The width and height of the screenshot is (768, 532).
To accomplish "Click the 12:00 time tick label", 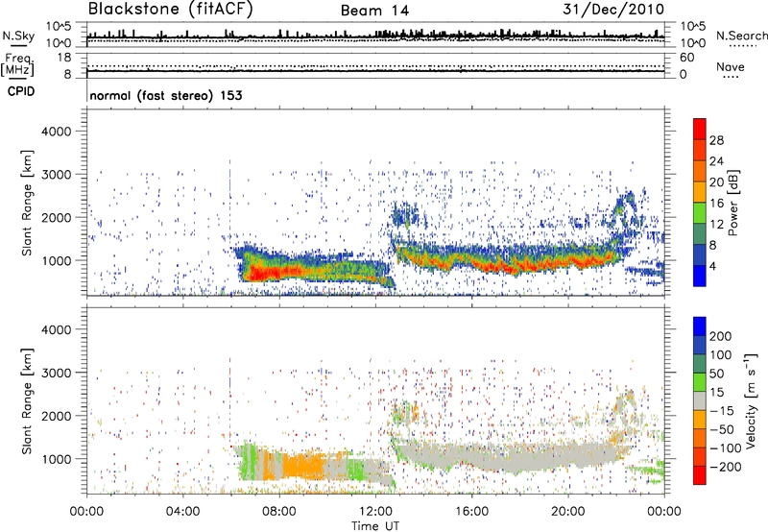I will pyautogui.click(x=375, y=512).
